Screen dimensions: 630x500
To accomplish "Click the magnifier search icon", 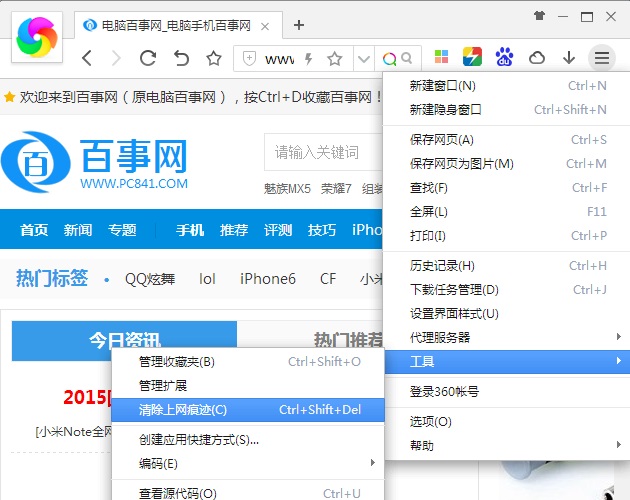I will (x=407, y=58).
